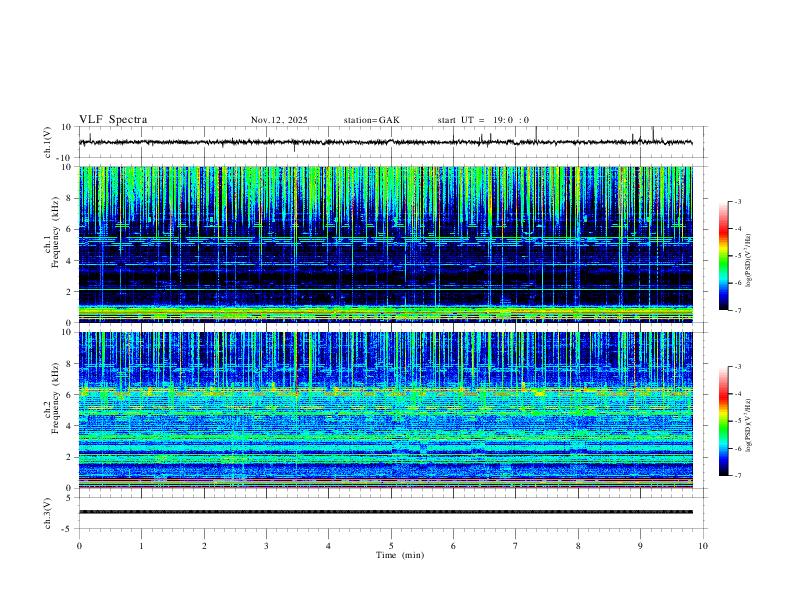This screenshot has width=792, height=612.
Task: Click the '-5' tick on ch.3(V) axis
Action: [68, 529]
